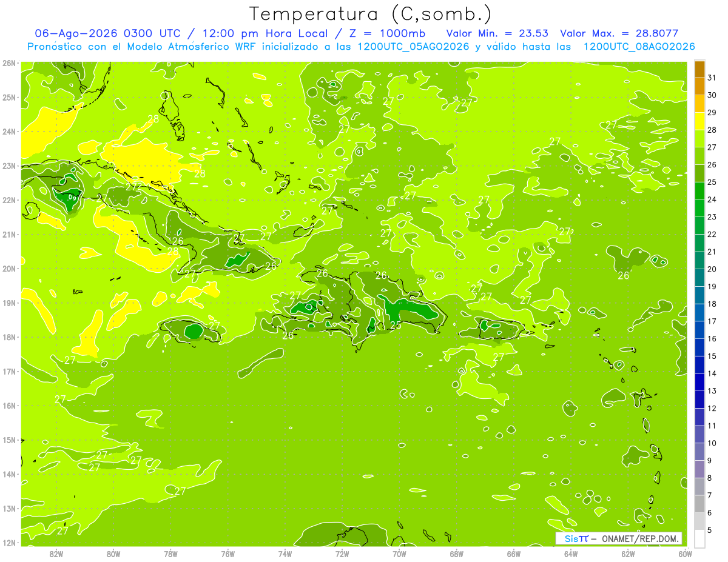This screenshot has width=728, height=562.
Task: Click the teal legend segment between 19 and 20
Action: pos(699,278)
